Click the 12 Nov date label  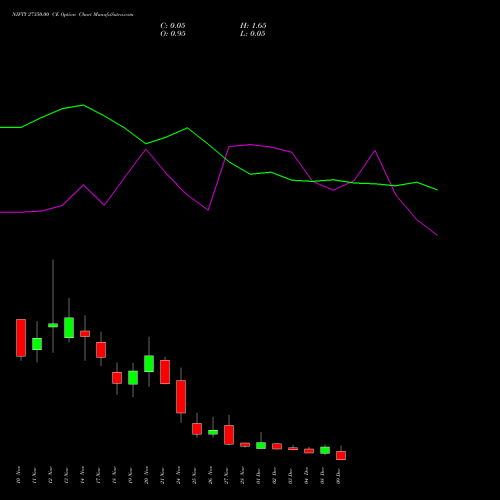click(x=50, y=475)
